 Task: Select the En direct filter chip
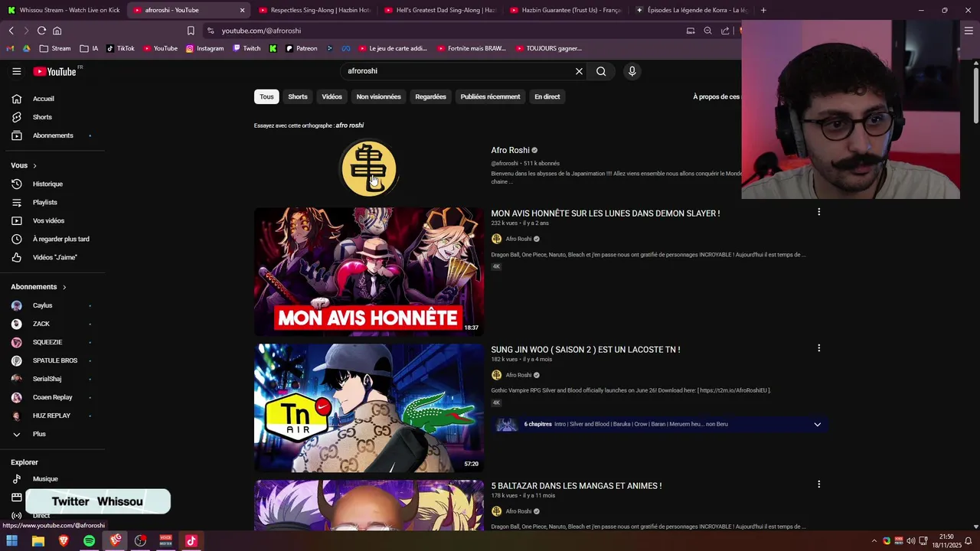(x=547, y=96)
